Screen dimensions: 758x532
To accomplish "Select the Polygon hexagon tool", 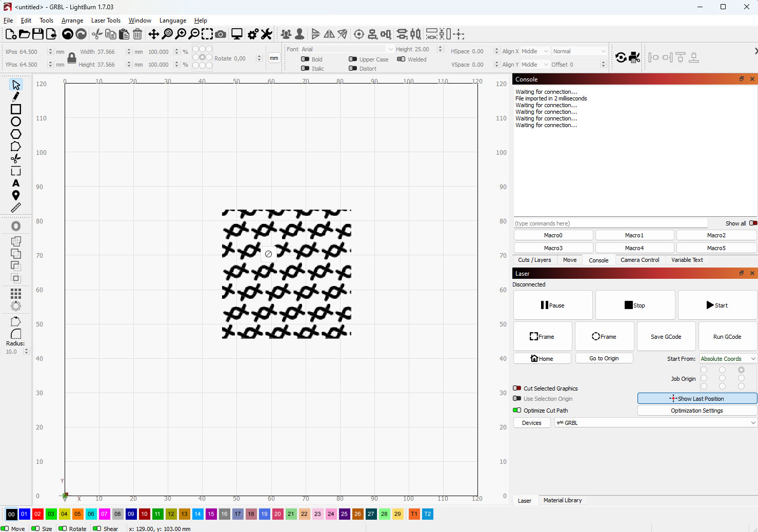I will (16, 134).
